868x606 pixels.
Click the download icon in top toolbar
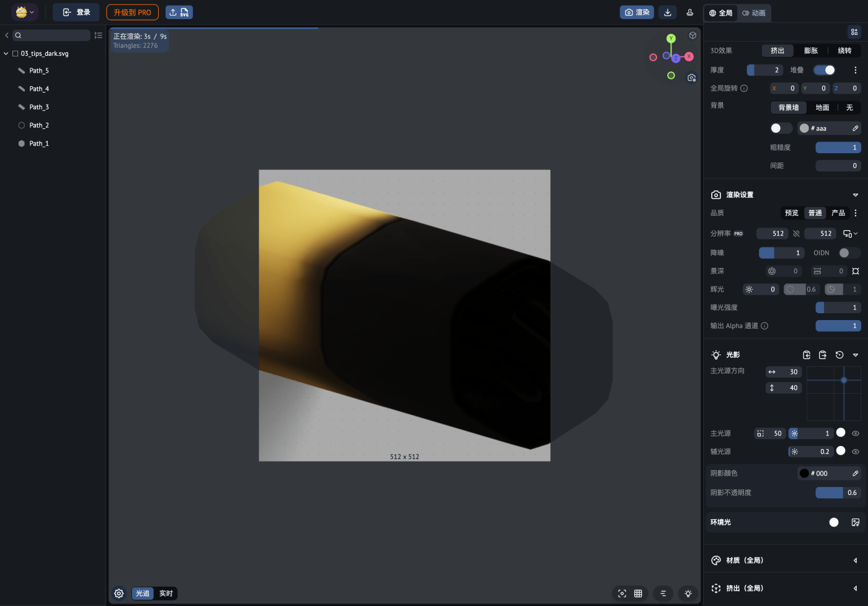pyautogui.click(x=668, y=12)
